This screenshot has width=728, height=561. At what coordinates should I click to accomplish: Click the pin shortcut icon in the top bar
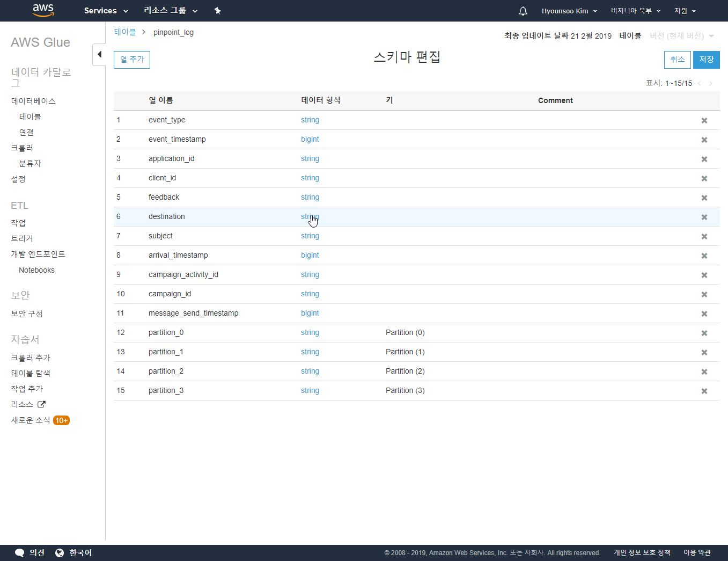[x=217, y=11]
